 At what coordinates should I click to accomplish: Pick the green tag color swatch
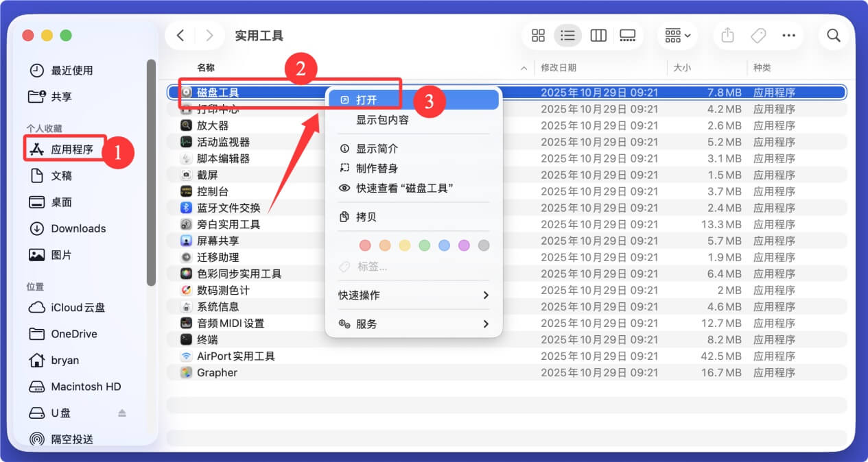tap(425, 245)
